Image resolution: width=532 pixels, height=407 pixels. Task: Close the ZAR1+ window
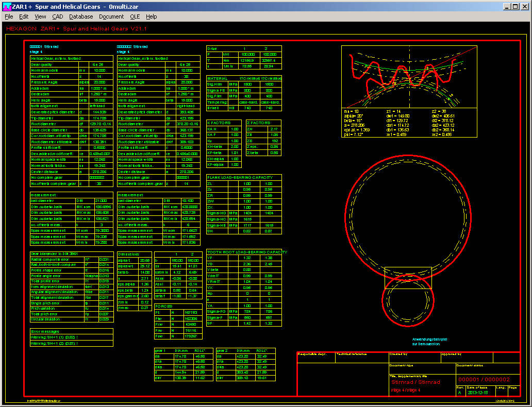pyautogui.click(x=525, y=6)
